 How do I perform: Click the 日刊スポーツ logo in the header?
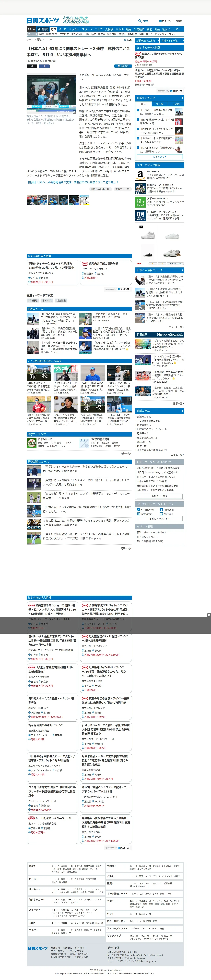point(43,21)
